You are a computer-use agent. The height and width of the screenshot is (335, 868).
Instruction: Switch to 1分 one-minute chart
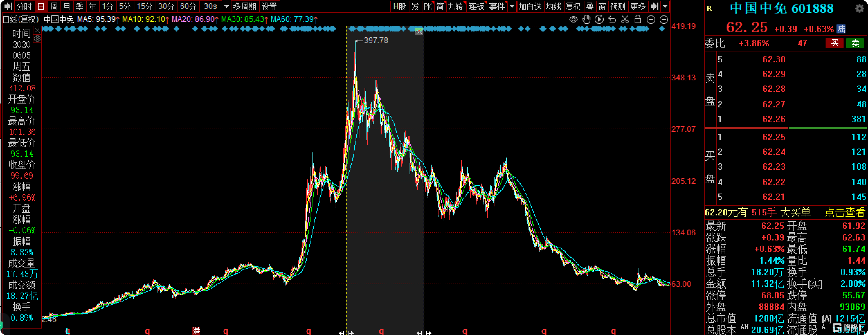pos(108,6)
